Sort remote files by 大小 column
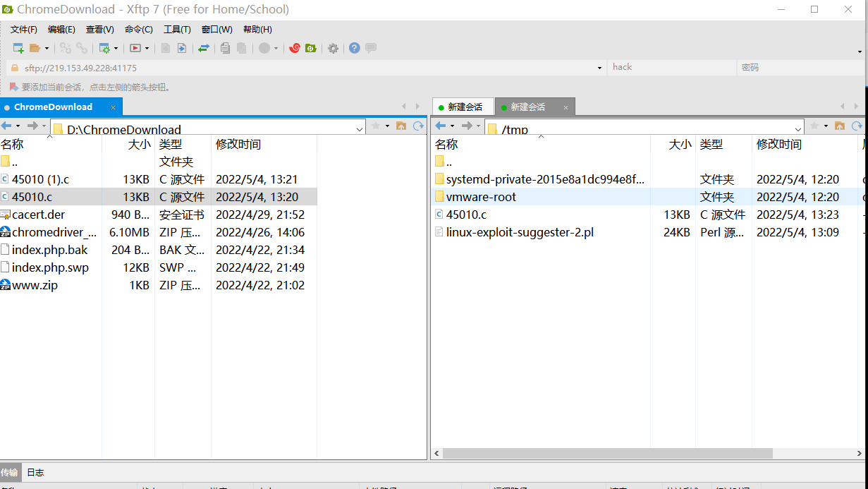The height and width of the screenshot is (489, 868). (x=673, y=144)
